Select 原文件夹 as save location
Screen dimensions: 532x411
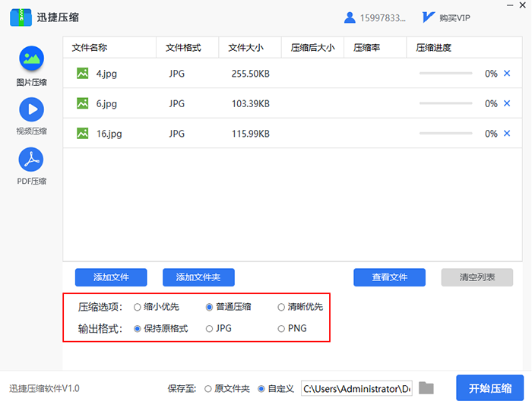point(208,388)
